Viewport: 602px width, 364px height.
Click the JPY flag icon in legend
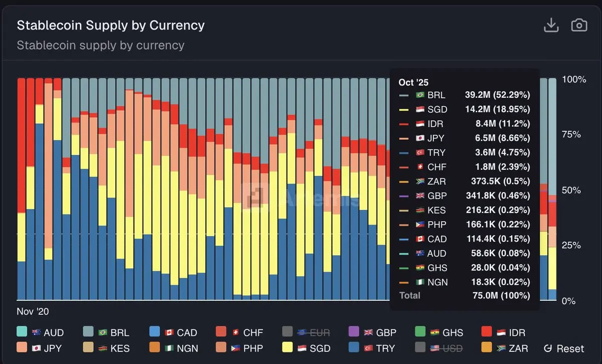[x=35, y=348]
